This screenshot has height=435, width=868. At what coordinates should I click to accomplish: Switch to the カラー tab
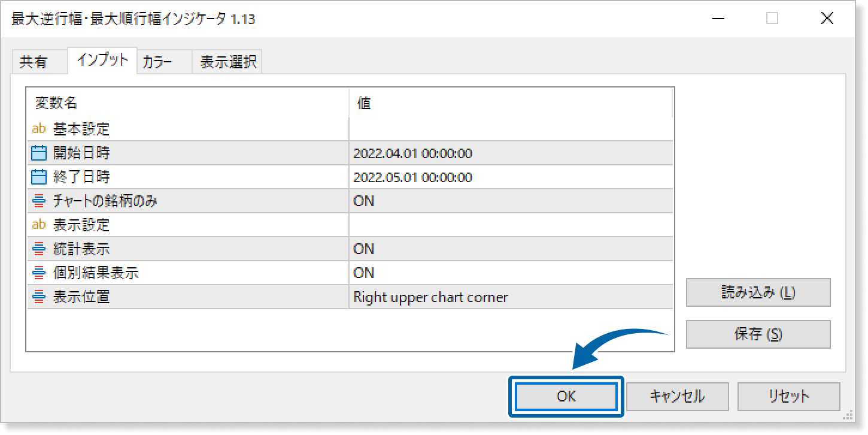(x=158, y=62)
